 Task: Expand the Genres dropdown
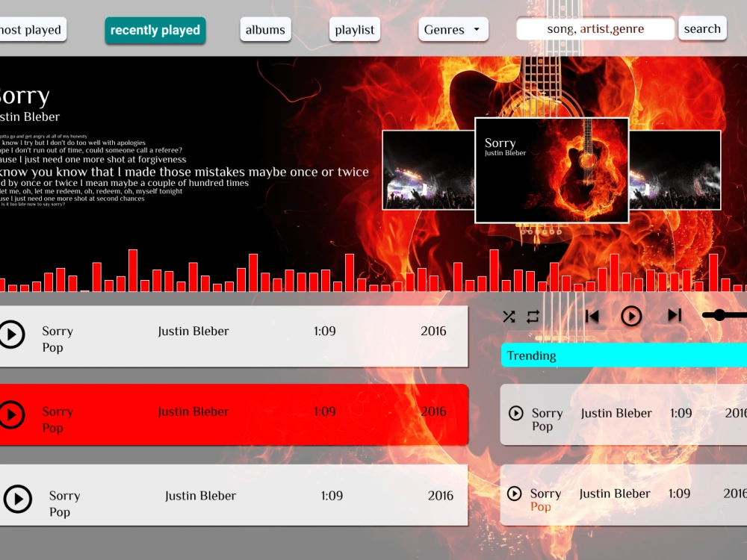click(x=453, y=30)
